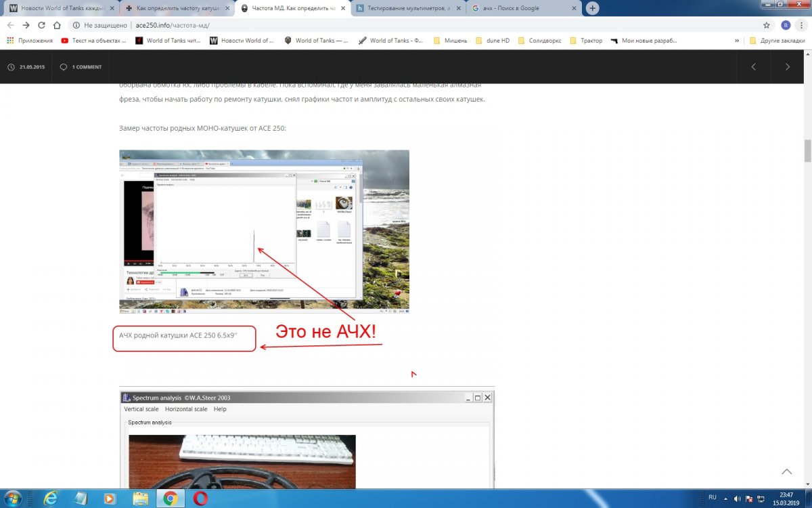Viewport: 812px width, 508px height.
Task: Open the '1 COMMENT' link
Action: point(81,67)
